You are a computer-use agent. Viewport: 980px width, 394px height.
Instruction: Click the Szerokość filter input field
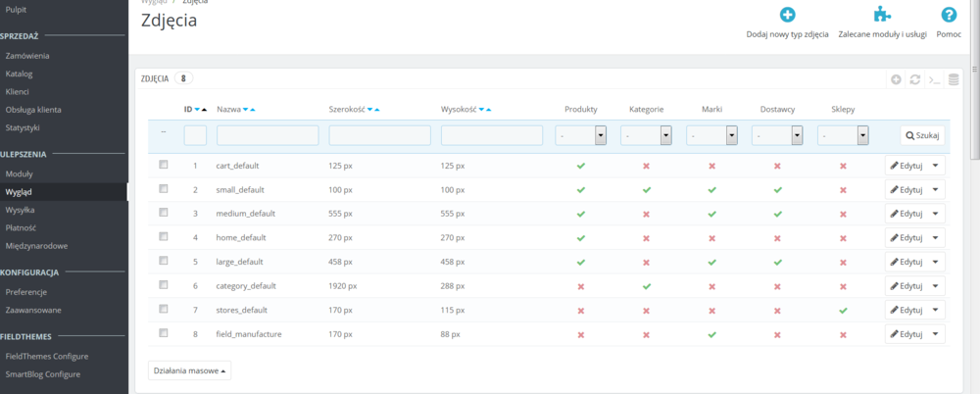(379, 135)
